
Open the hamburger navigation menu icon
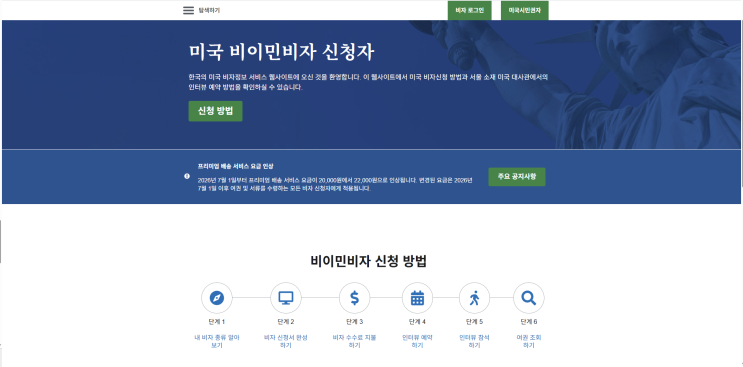click(x=188, y=10)
